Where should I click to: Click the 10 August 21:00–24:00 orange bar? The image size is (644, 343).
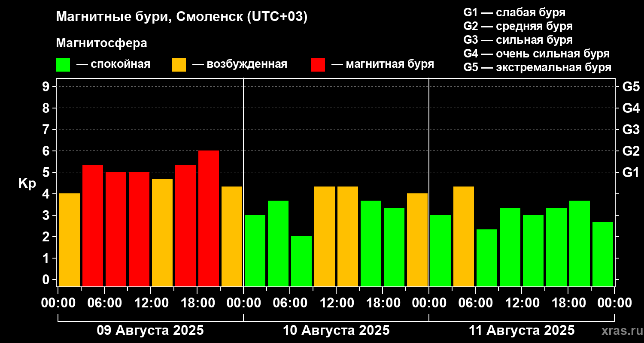pyautogui.click(x=417, y=240)
